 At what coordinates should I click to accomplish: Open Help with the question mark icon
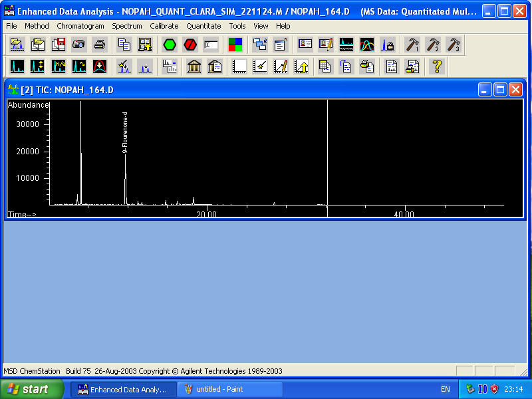pos(437,66)
